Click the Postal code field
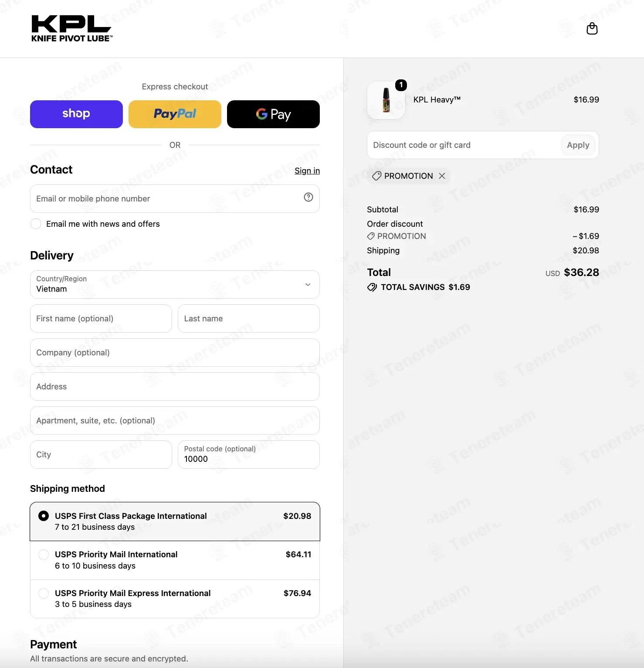This screenshot has height=668, width=644. coord(249,454)
